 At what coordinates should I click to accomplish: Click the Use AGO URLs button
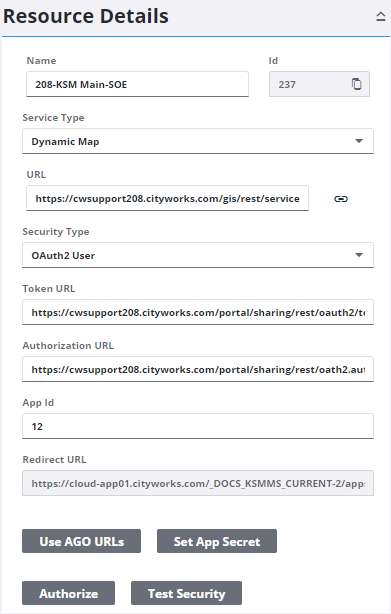point(81,541)
